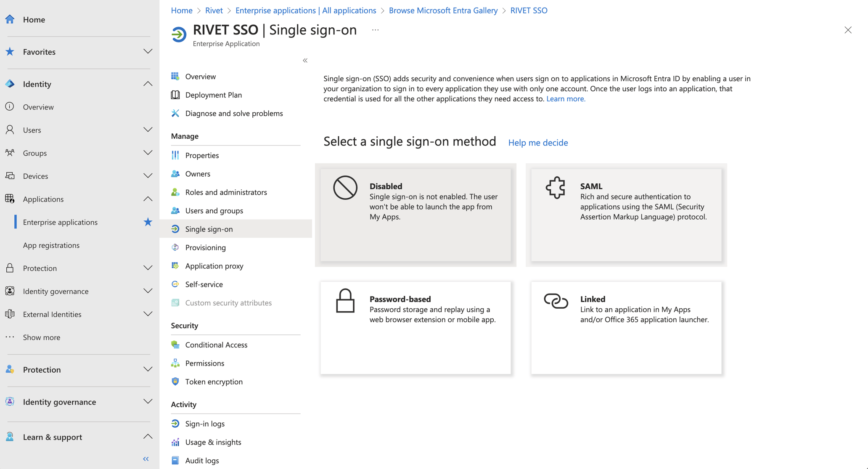This screenshot has width=868, height=469.
Task: Click the Application proxy icon
Action: point(175,266)
